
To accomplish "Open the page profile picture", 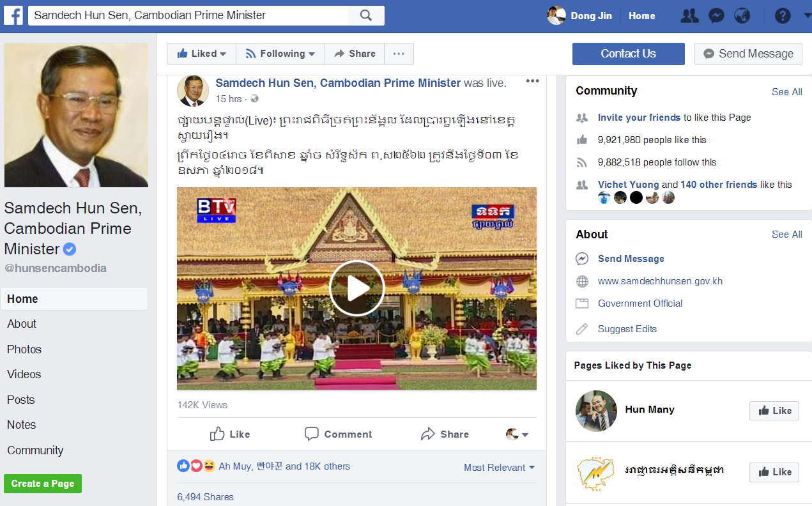I will (76, 115).
